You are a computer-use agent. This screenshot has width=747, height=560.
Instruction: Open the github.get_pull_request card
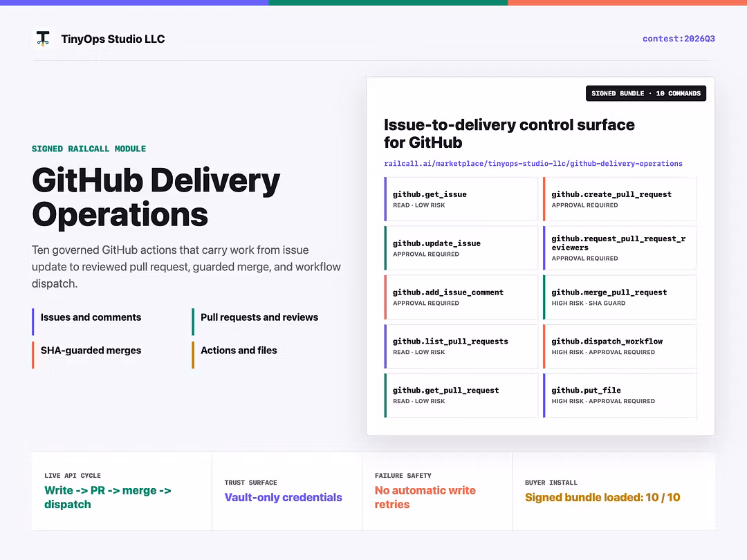pos(461,395)
